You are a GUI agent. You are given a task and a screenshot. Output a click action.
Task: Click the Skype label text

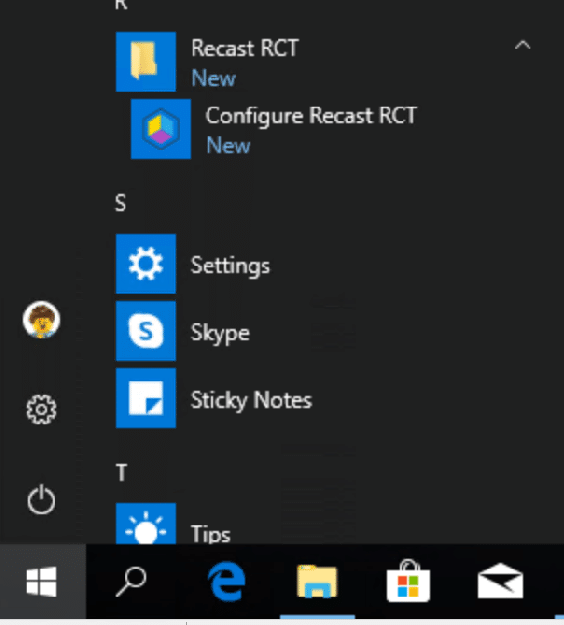click(220, 333)
